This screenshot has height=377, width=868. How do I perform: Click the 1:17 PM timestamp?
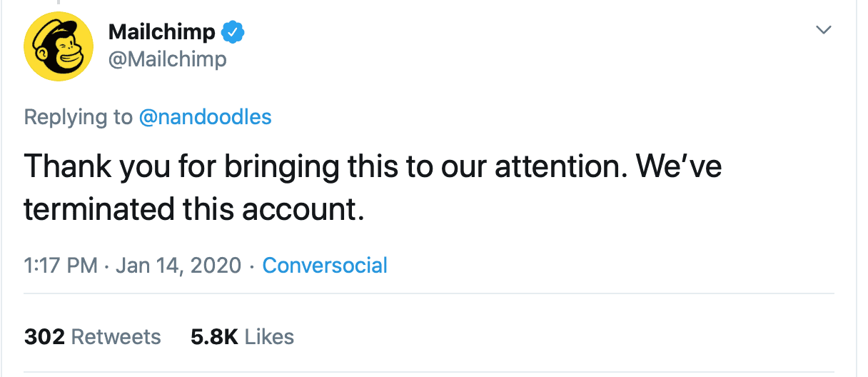(61, 266)
